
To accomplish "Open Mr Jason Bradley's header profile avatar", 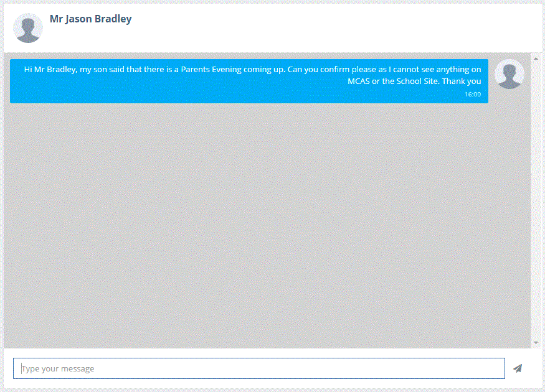I will click(28, 28).
